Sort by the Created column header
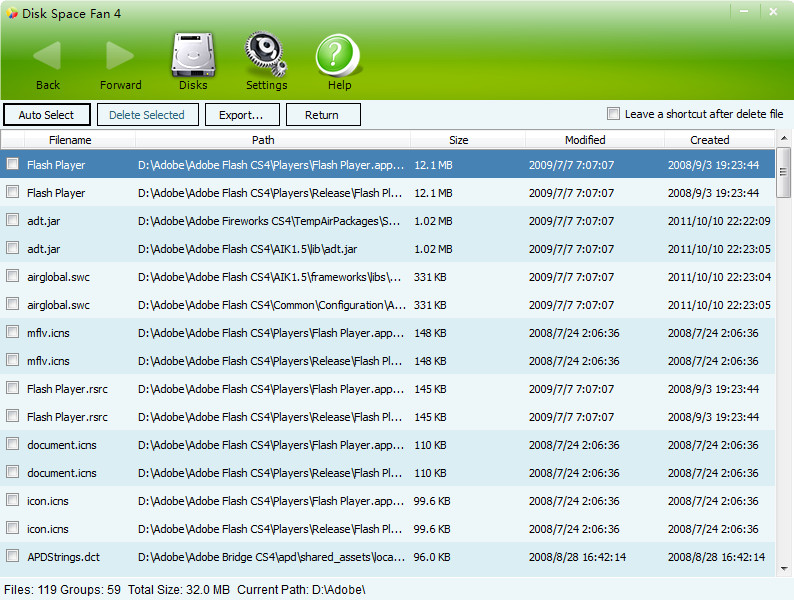This screenshot has height=600, width=794. coord(709,140)
